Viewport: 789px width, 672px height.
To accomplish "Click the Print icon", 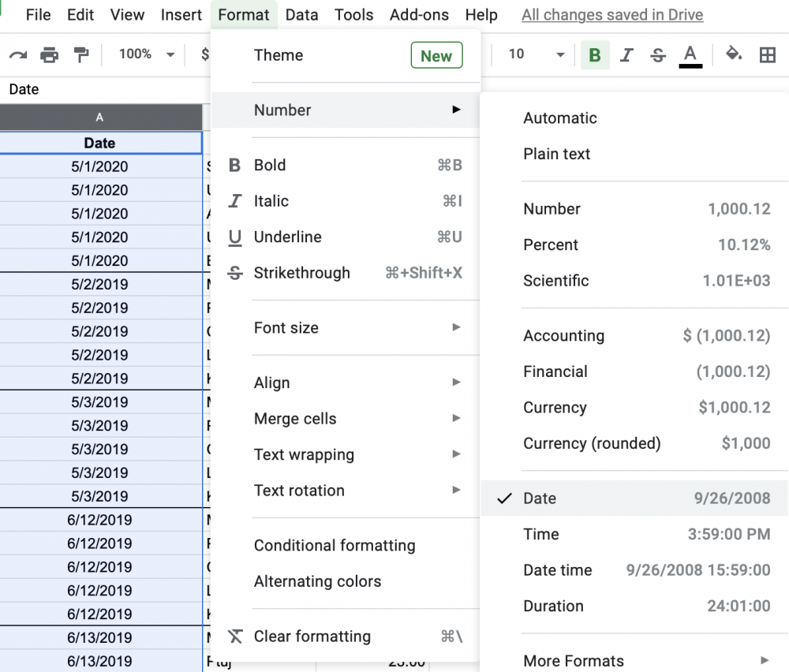I will 50,54.
